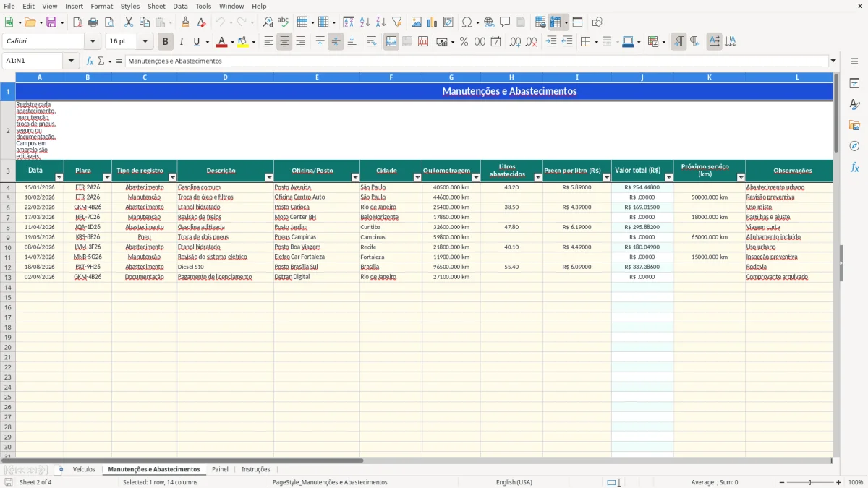
Task: Activate Clone Formatting paintbrush
Action: coord(185,22)
